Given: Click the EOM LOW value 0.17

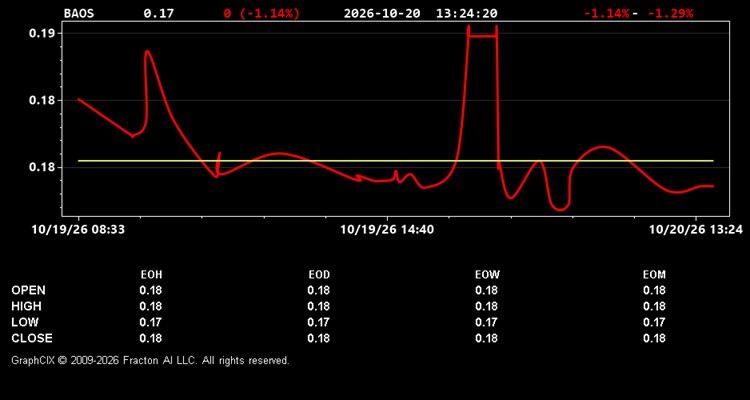Looking at the screenshot, I should (654, 322).
